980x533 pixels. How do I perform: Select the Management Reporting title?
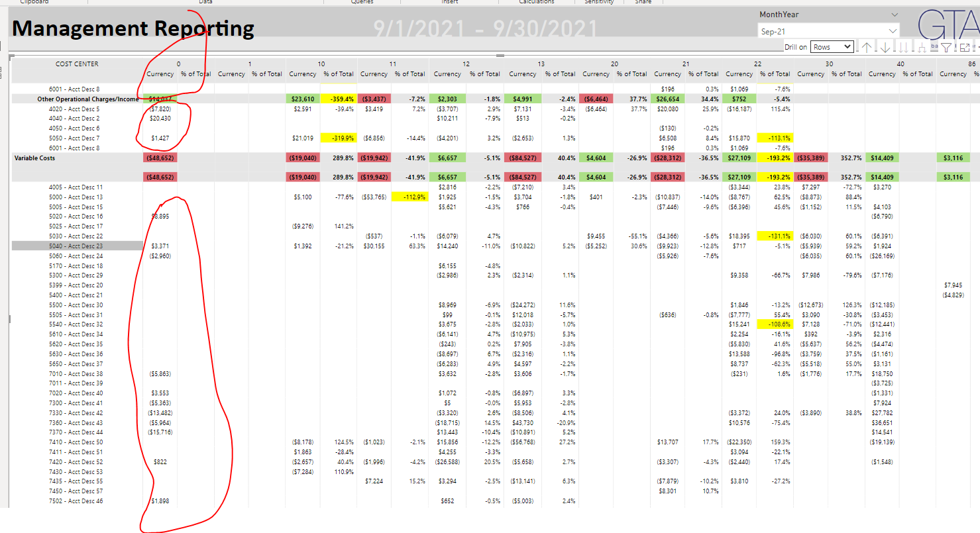point(133,28)
